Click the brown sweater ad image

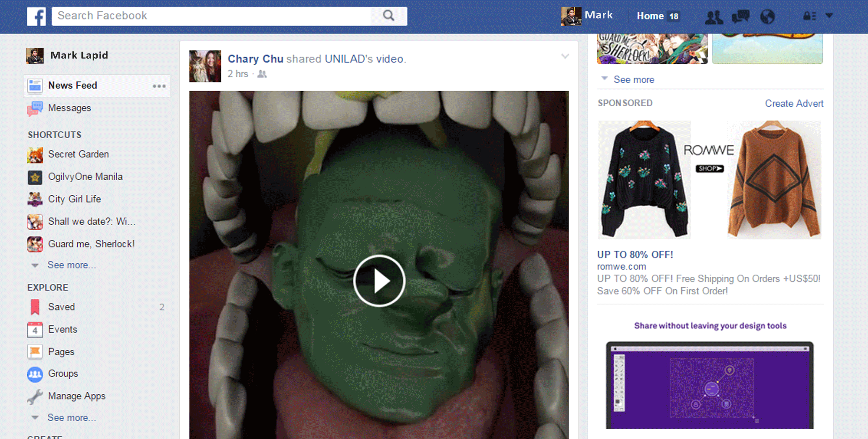(774, 180)
